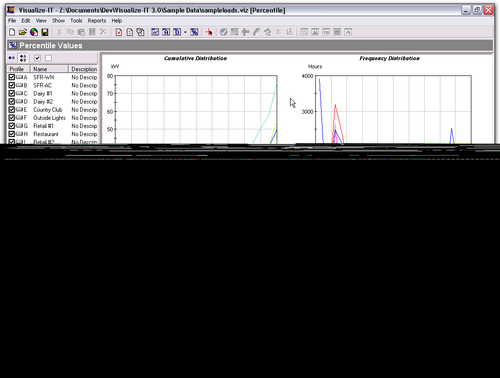Click the Paste clipboard toolbar icon

(81, 32)
